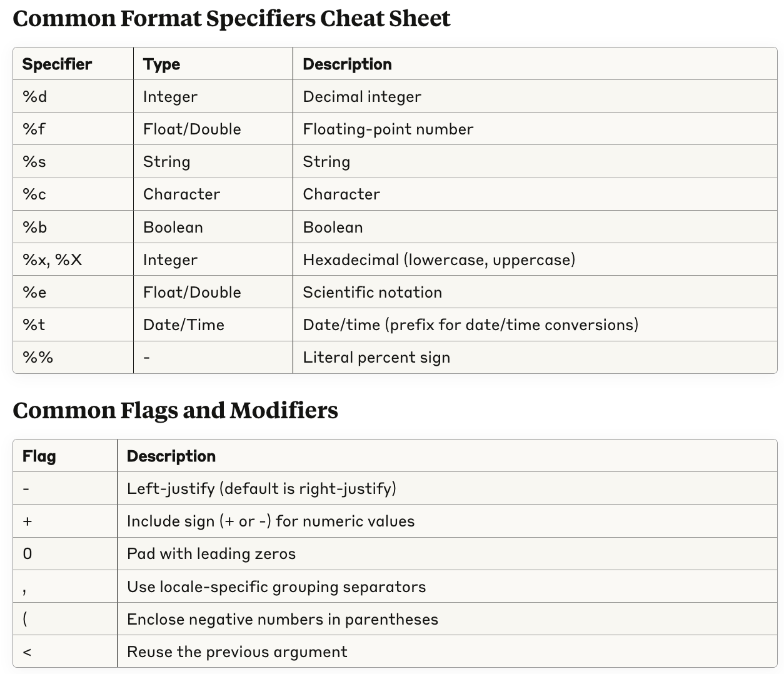Click the '+' flag cell
784x674 pixels.
point(65,521)
